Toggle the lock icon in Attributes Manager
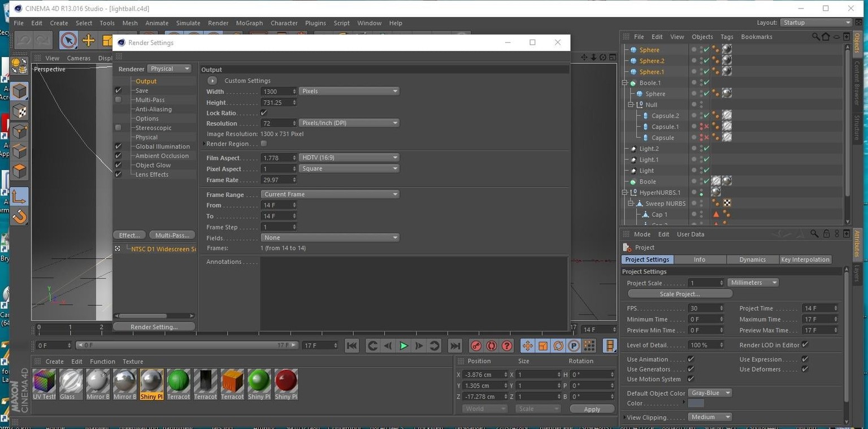Viewport: 868px width, 429px height. [x=826, y=234]
